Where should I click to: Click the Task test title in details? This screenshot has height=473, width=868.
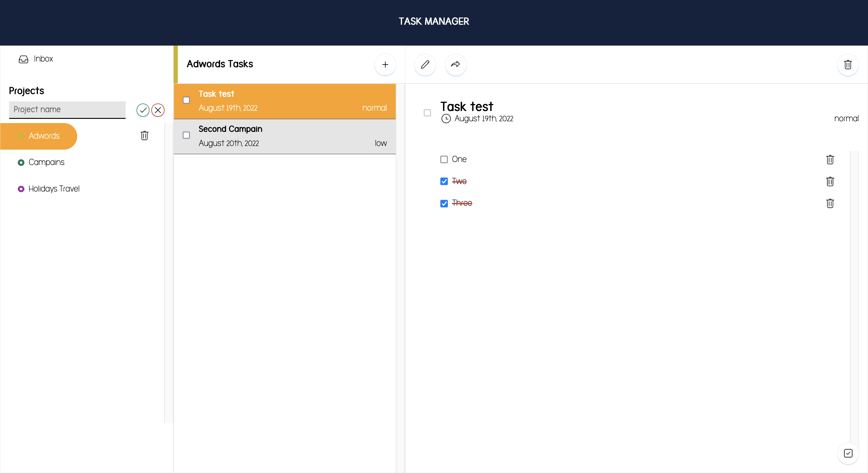[x=467, y=106]
